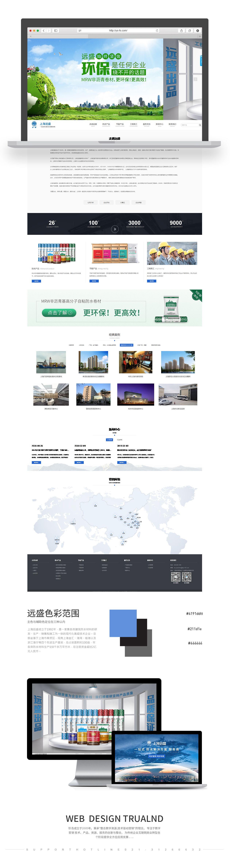Click the browser address bar URL field
Viewport: 230px width, 868px height.
click(118, 31)
